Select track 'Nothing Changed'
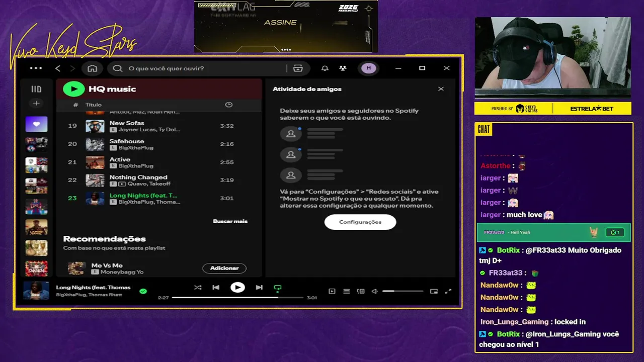644x362 pixels. pos(158,180)
